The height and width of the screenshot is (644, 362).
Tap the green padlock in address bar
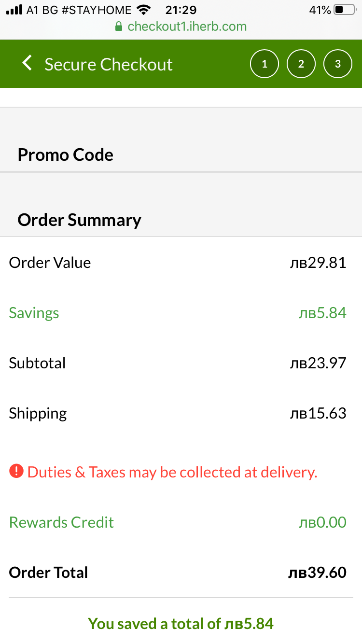[x=119, y=27]
